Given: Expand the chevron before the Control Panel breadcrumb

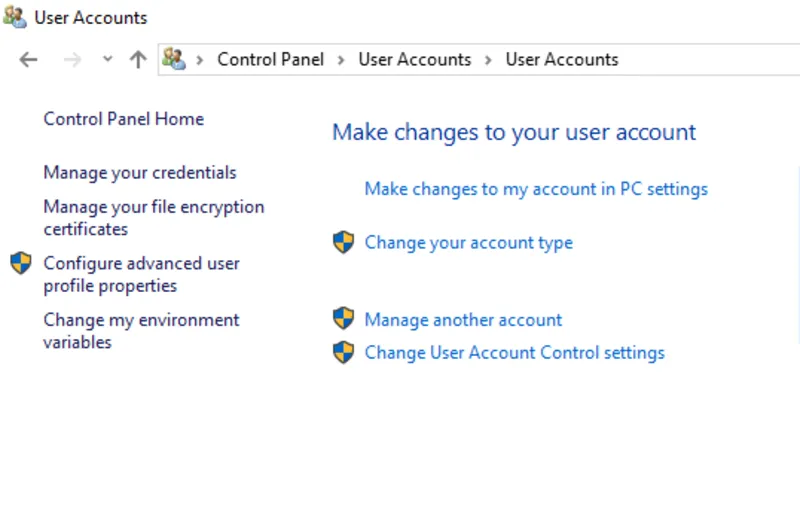Looking at the screenshot, I should click(200, 60).
